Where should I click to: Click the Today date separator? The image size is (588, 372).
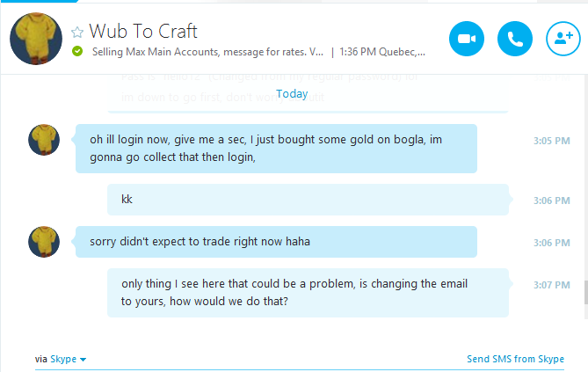(x=292, y=93)
